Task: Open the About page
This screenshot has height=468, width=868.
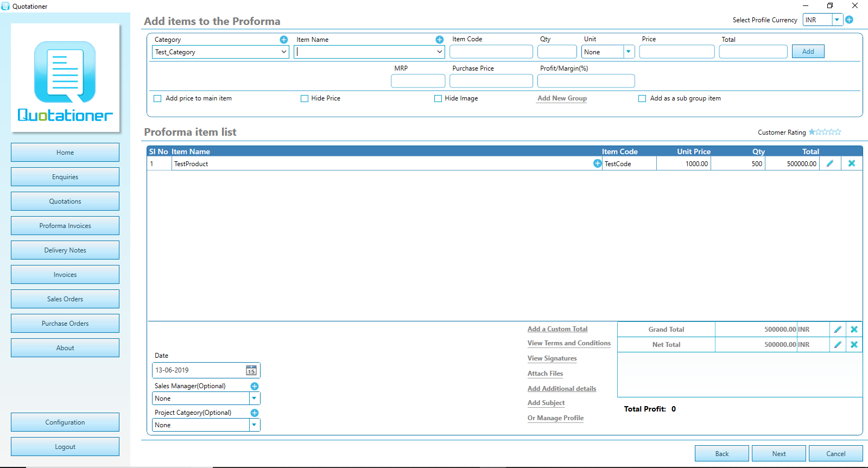Action: click(65, 348)
